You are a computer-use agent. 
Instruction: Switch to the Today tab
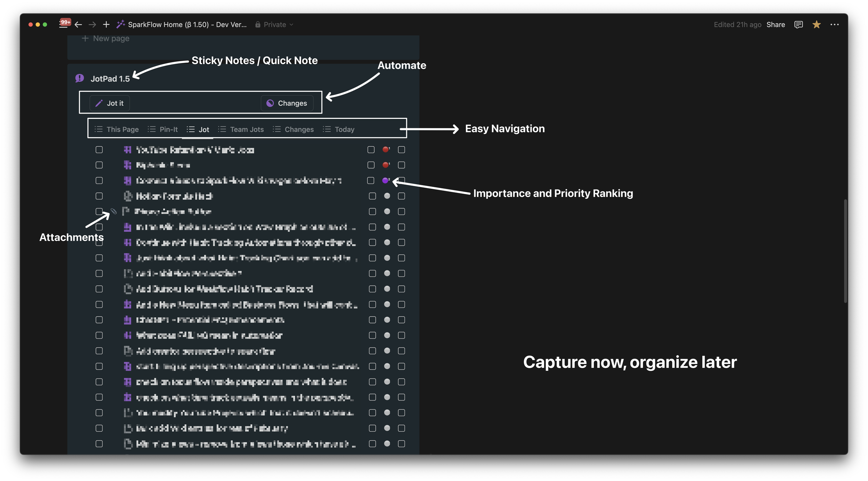pos(339,129)
